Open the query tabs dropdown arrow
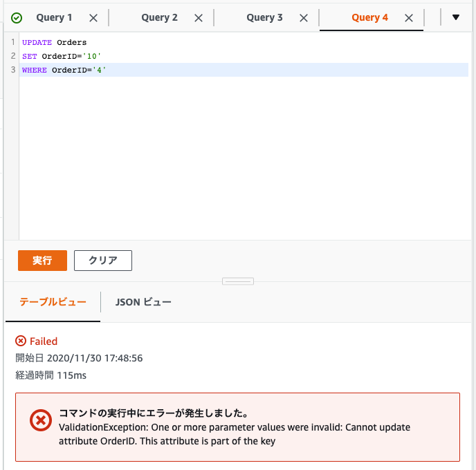476x470 pixels. point(455,17)
